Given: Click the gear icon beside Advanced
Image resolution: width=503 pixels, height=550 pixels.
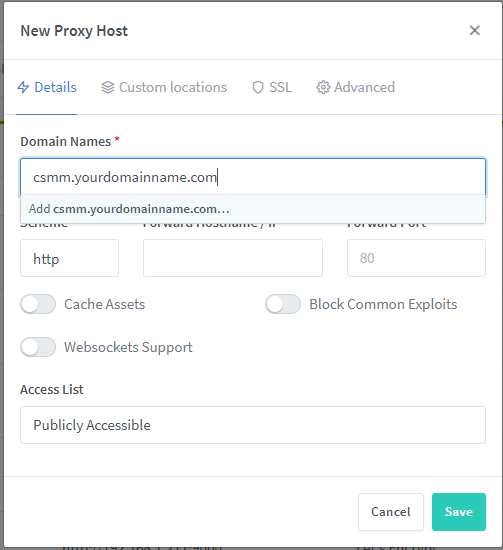Looking at the screenshot, I should [323, 87].
